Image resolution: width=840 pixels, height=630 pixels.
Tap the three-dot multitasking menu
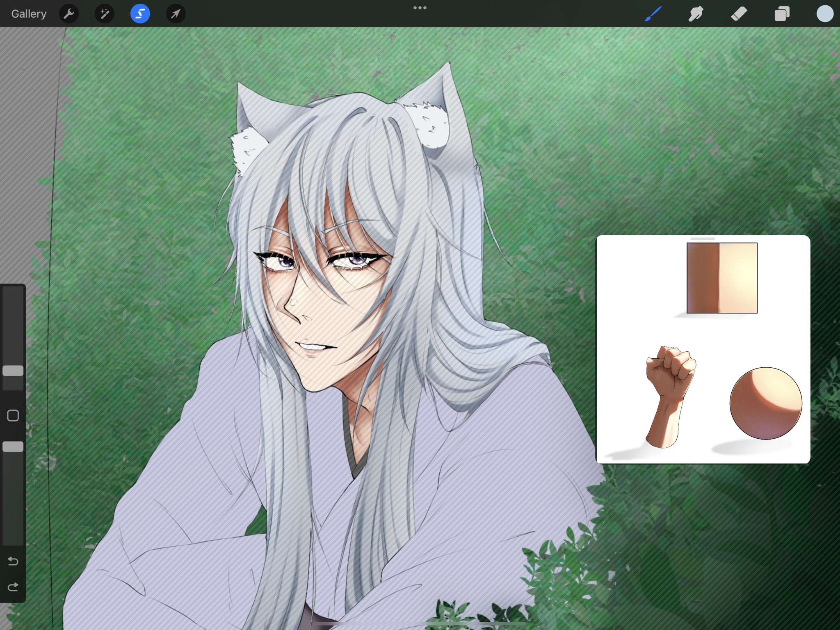(420, 8)
